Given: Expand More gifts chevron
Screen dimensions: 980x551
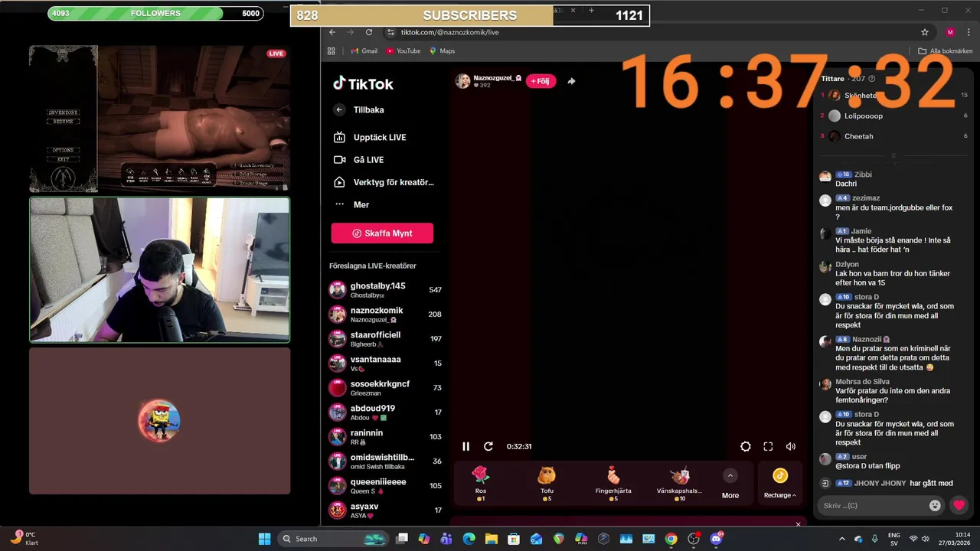Looking at the screenshot, I should coord(730,475).
